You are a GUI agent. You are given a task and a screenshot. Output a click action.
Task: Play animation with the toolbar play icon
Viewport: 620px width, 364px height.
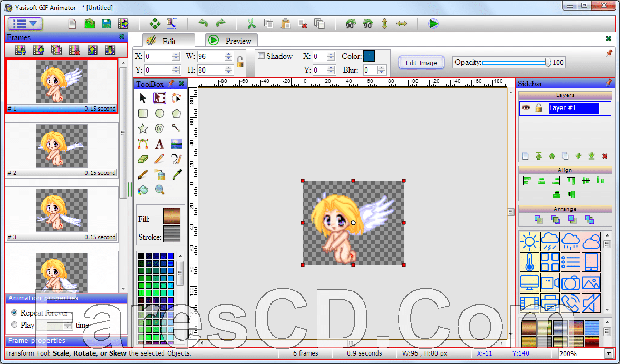[433, 24]
